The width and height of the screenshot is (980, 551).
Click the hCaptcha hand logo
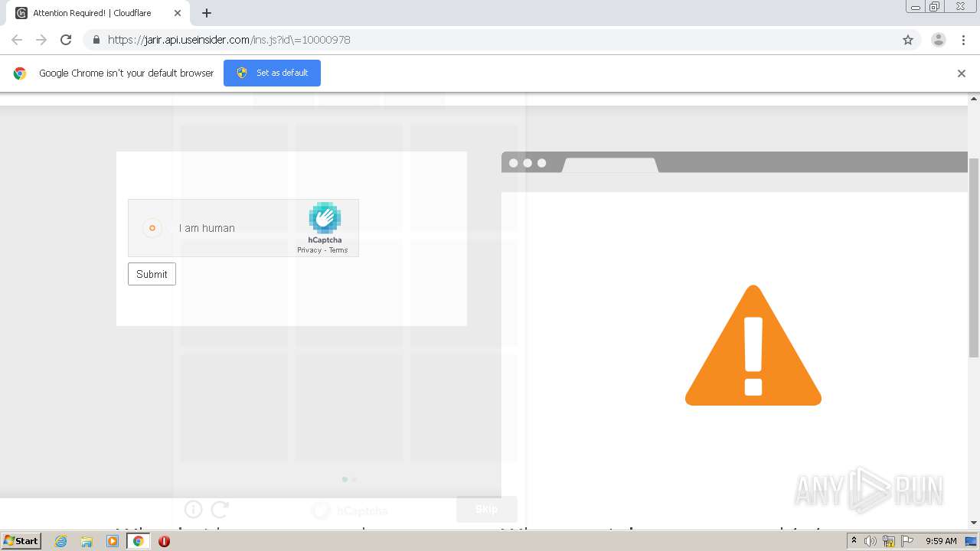pyautogui.click(x=325, y=218)
